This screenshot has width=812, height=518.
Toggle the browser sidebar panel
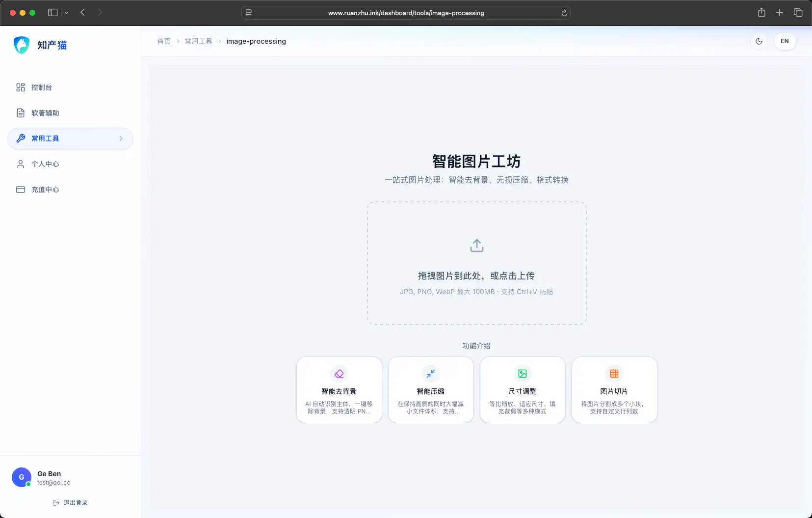pyautogui.click(x=52, y=13)
